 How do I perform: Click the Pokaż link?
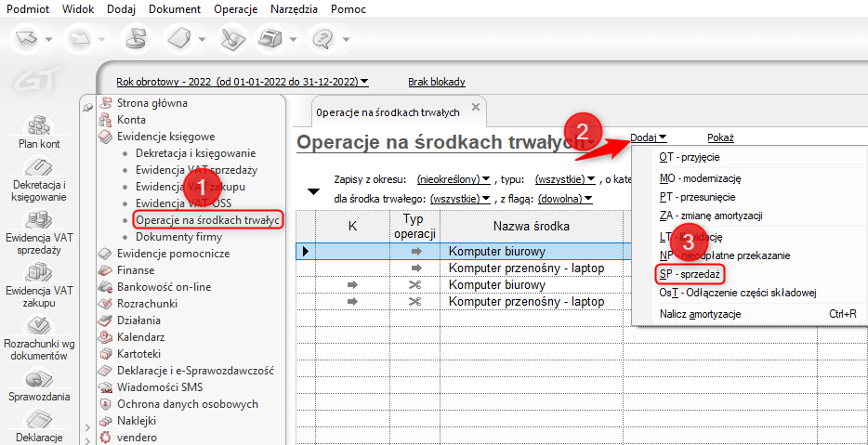(721, 137)
